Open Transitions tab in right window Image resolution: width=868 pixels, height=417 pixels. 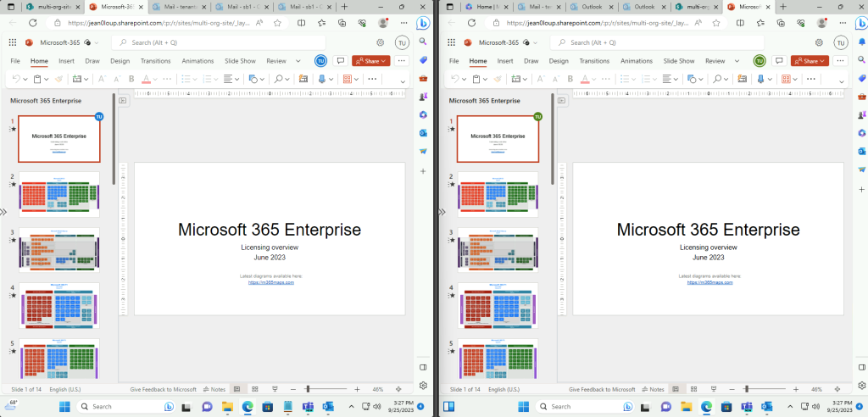(x=594, y=61)
